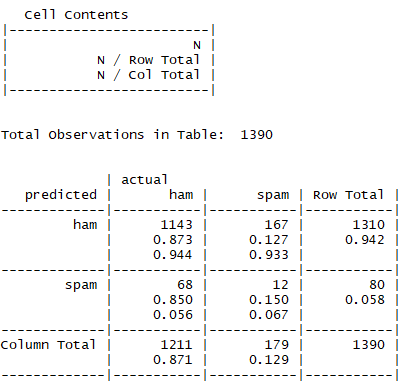This screenshot has width=416, height=385.
Task: Click the total observations value 1390
Action: (x=256, y=135)
